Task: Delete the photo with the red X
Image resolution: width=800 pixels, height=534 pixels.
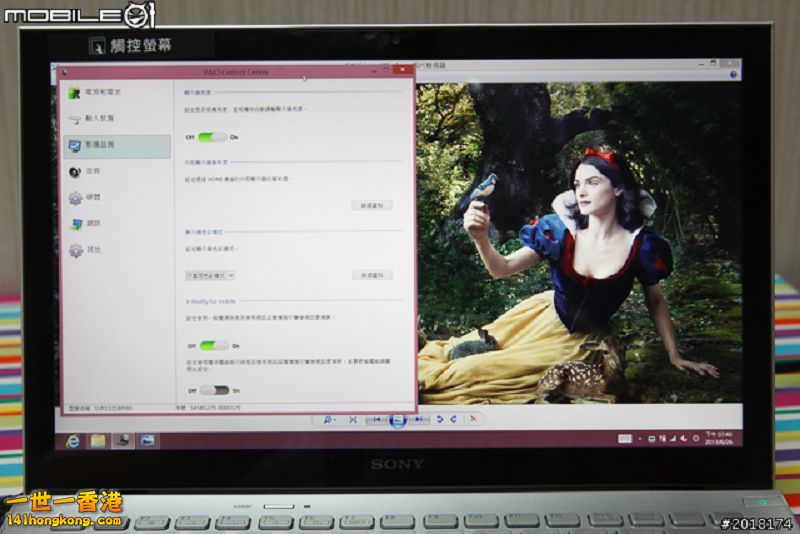Action: pos(473,419)
